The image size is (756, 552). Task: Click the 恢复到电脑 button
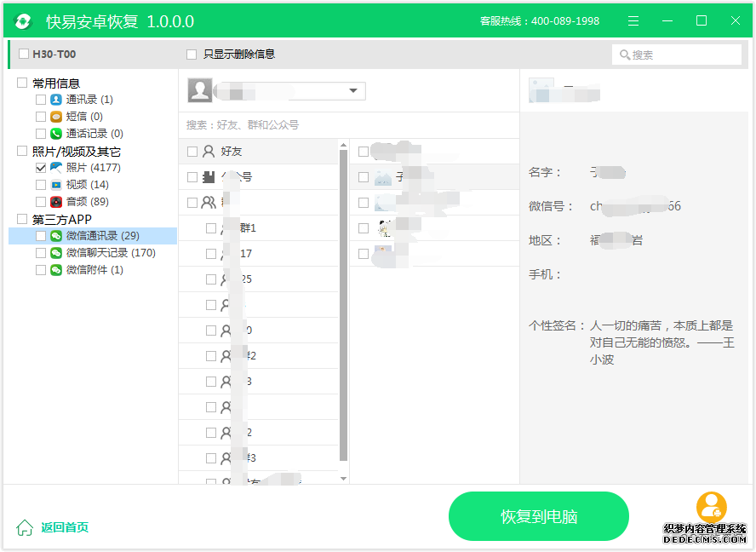tap(538, 516)
